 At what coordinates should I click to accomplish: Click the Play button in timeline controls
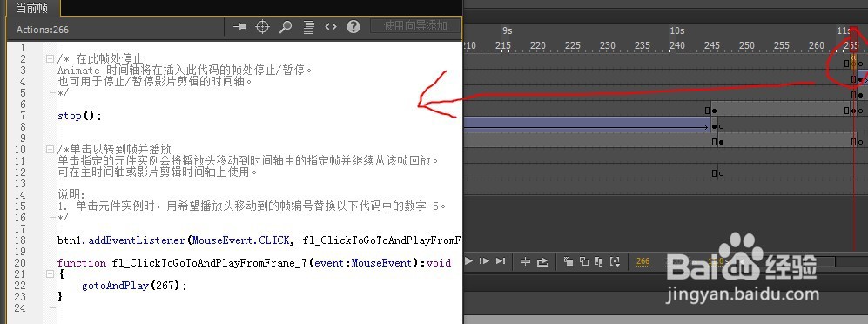click(468, 261)
